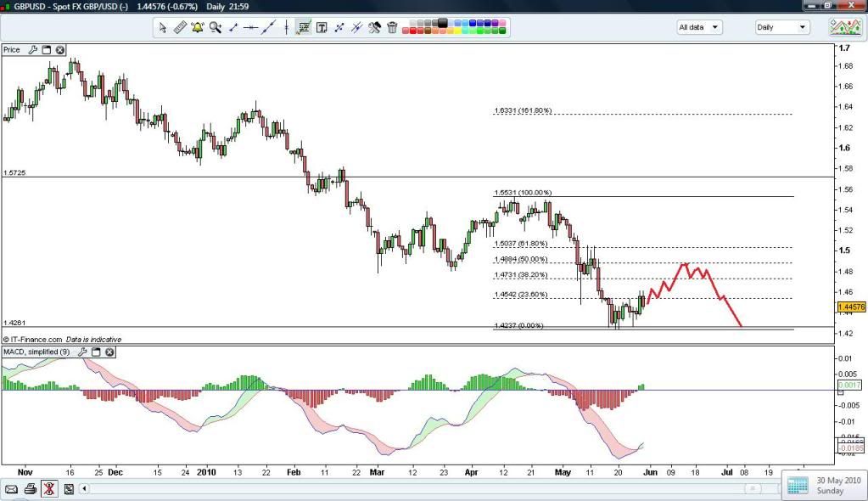
Task: Click the 1.5531 (100.00%) Fibonacci label
Action: (523, 192)
